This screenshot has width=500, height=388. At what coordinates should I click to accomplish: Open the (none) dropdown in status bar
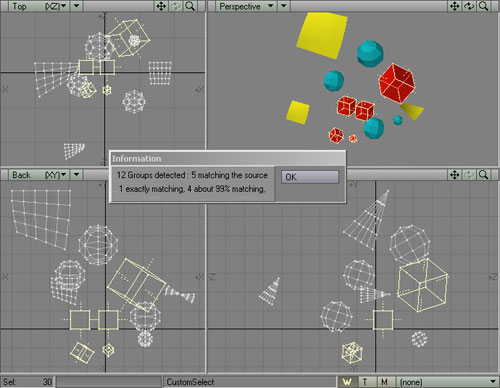click(448, 382)
